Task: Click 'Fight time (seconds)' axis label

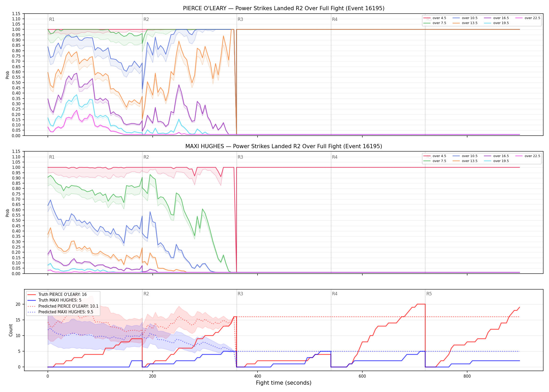Action: tap(284, 383)
